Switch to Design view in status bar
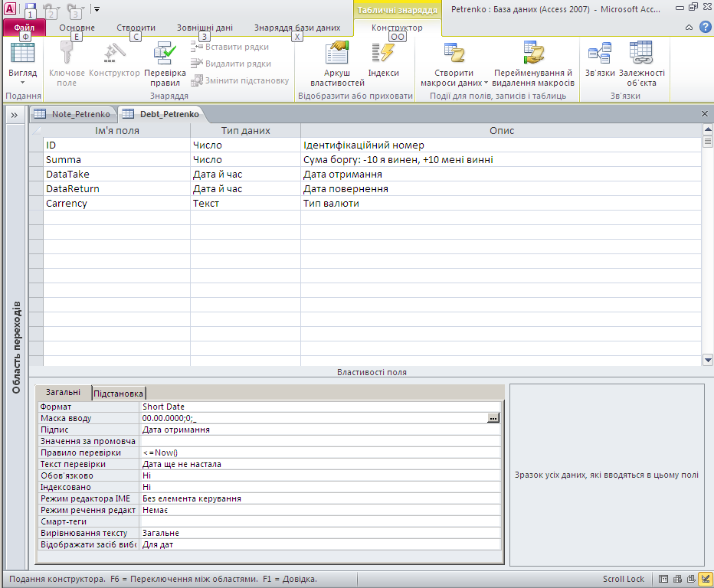The height and width of the screenshot is (588, 714). (x=704, y=579)
